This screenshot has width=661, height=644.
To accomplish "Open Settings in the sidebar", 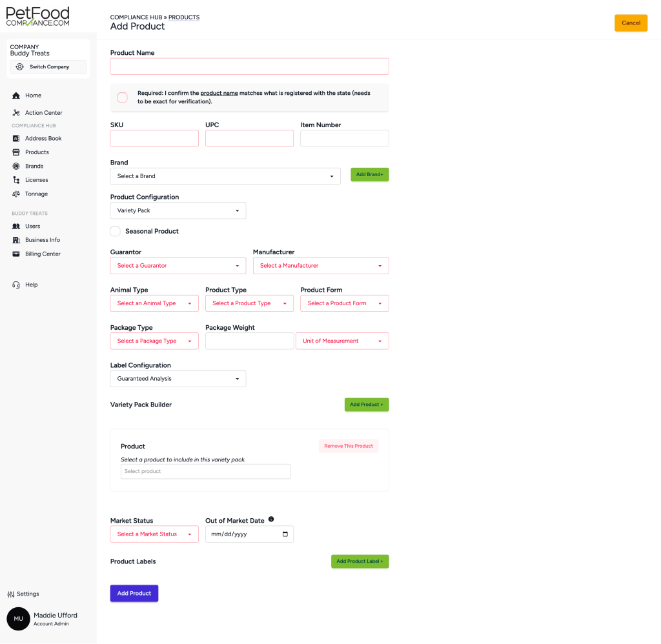I will tap(23, 594).
